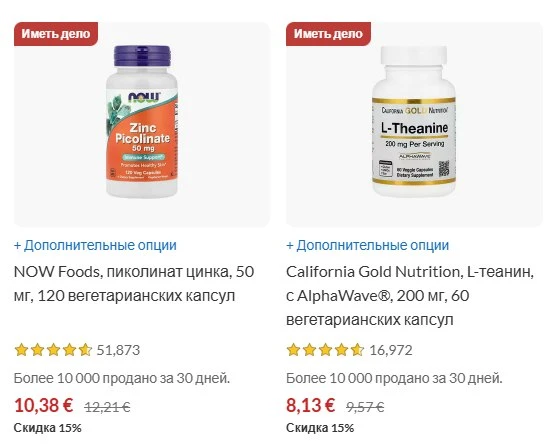The height and width of the screenshot is (445, 550).
Task: Expand 'Дополнительные опции' for L-теанин product
Action: tap(368, 245)
